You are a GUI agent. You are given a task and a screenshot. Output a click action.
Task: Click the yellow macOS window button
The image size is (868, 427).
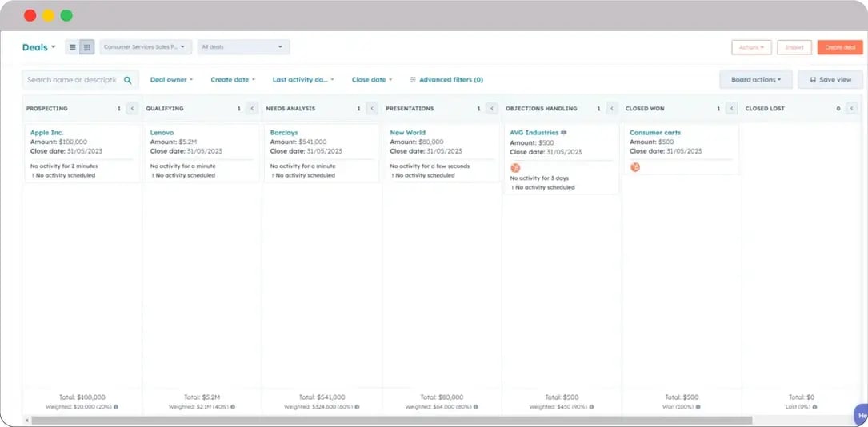(48, 15)
